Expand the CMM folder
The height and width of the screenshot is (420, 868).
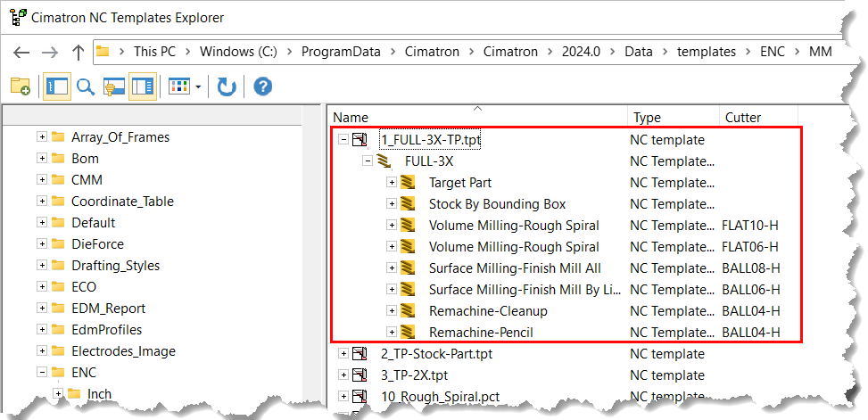pyautogui.click(x=42, y=180)
